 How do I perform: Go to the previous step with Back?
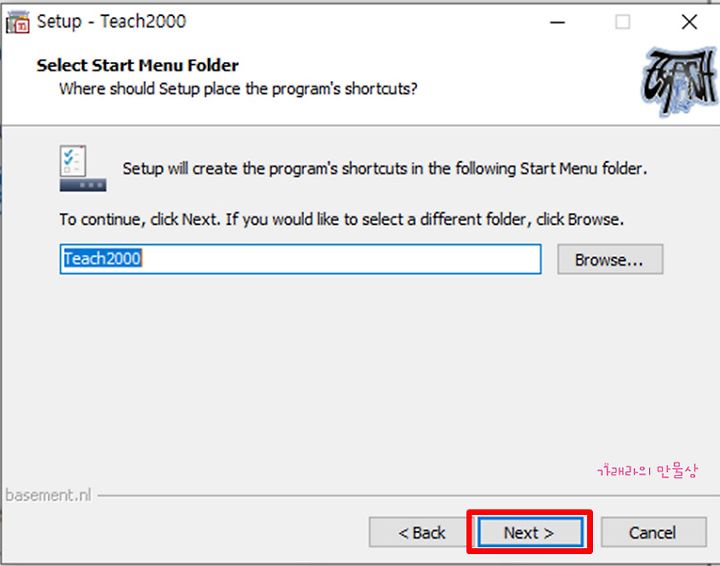(421, 532)
